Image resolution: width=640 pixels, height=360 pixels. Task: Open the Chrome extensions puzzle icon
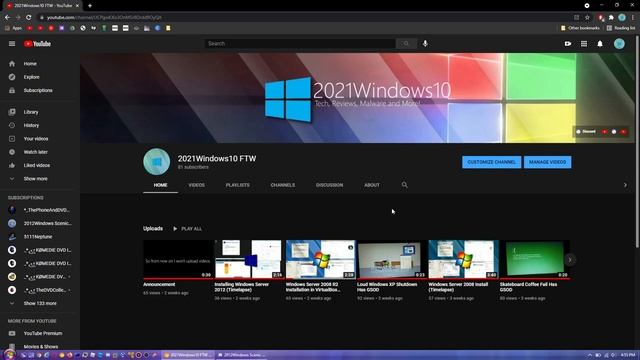[611, 17]
